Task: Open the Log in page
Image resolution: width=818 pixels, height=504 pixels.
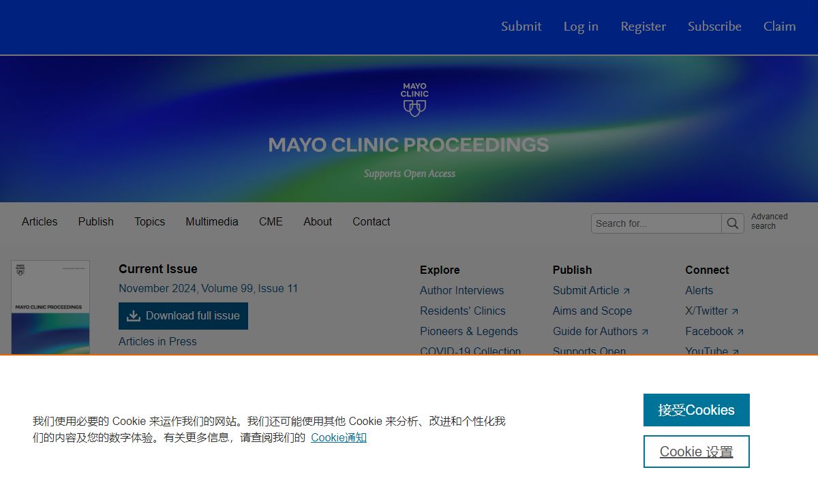Action: [581, 27]
